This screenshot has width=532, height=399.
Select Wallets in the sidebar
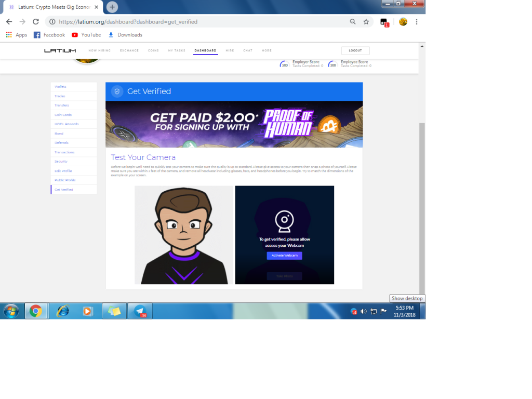click(61, 87)
